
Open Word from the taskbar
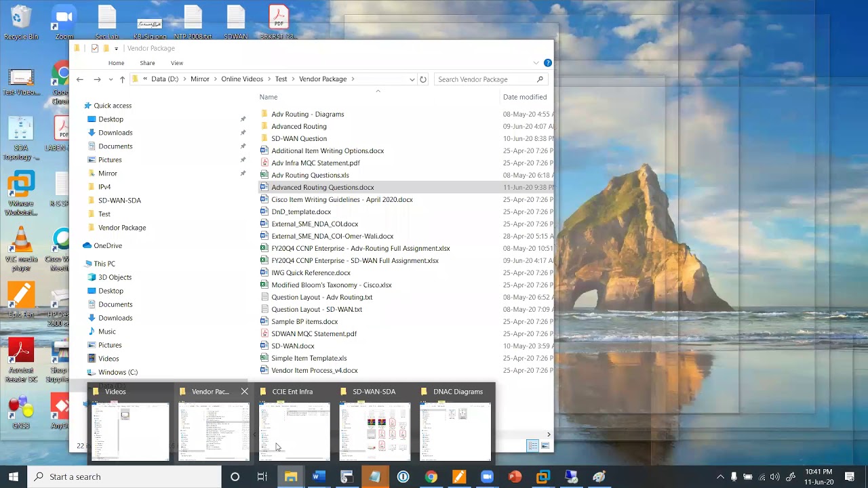click(318, 476)
